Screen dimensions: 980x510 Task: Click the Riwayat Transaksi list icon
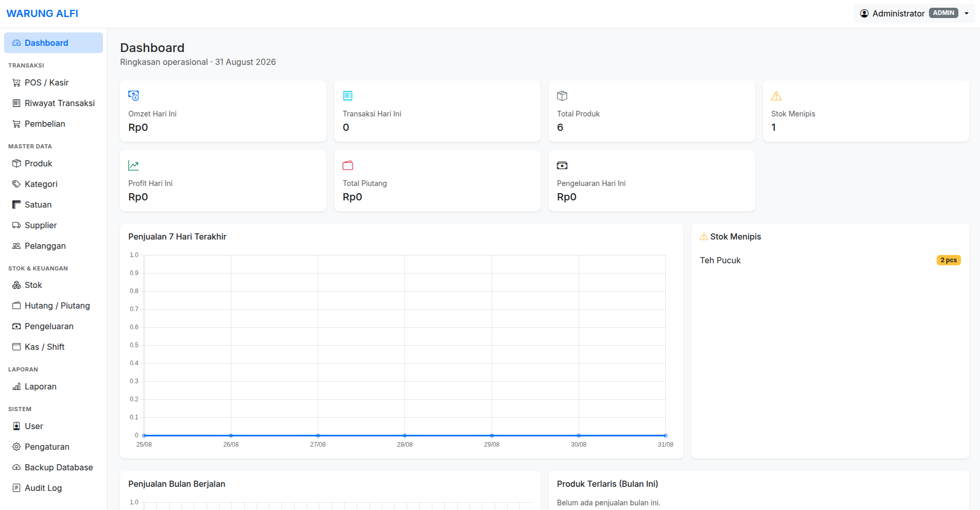coord(16,104)
